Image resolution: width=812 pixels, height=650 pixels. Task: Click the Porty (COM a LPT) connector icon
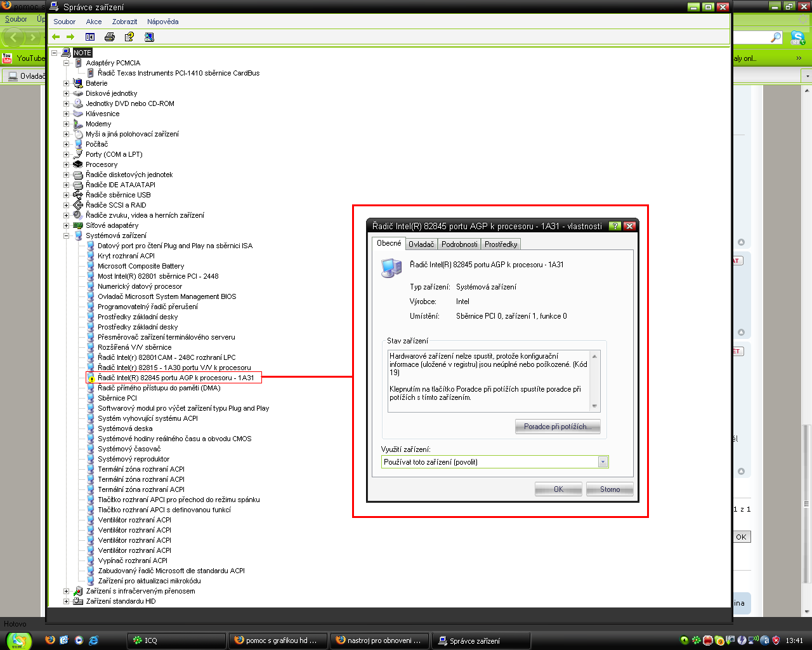[x=78, y=154]
